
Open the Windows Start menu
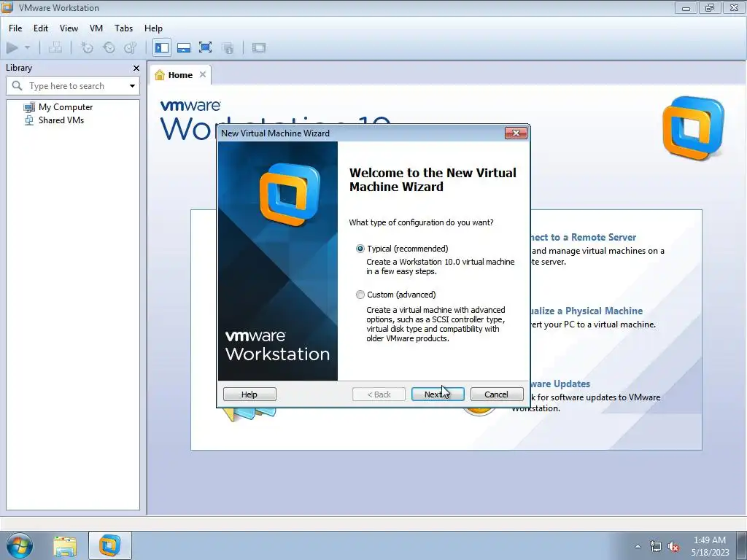[19, 545]
